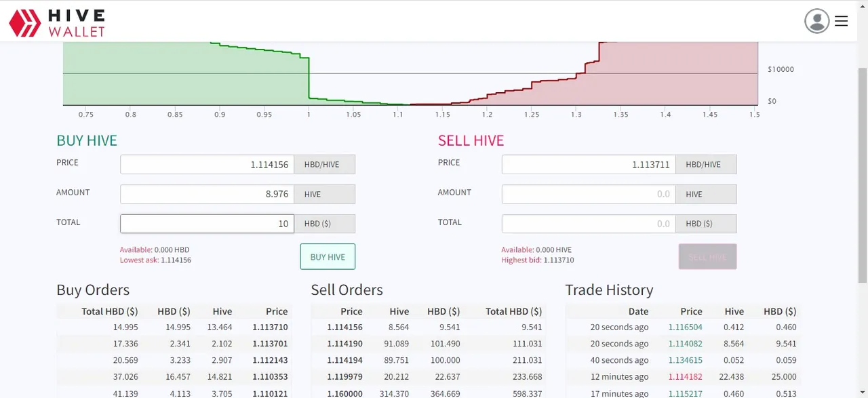Click the 14.821 Hive buy order cell

(220, 377)
